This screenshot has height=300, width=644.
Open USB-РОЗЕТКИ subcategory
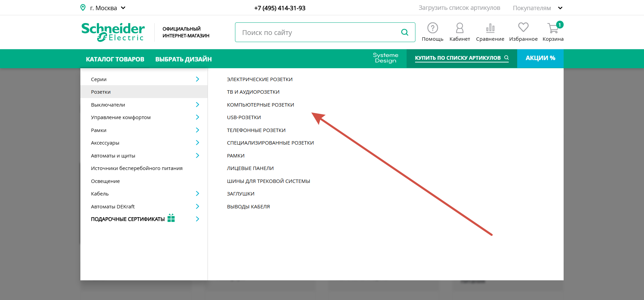click(x=244, y=117)
